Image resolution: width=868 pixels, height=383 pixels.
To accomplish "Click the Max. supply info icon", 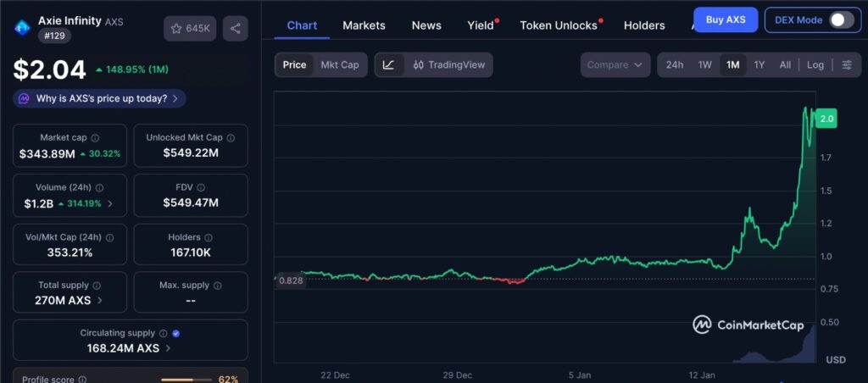I will [218, 286].
